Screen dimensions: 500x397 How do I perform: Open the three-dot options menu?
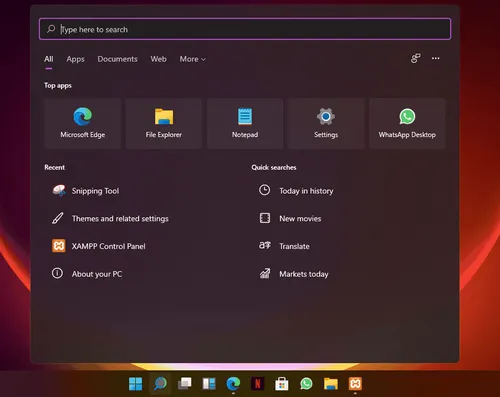(x=435, y=58)
